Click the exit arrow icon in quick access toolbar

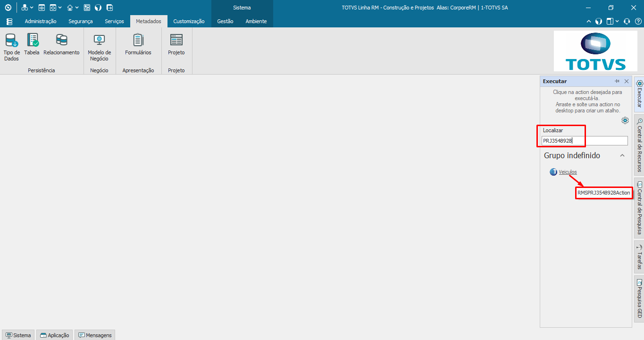[x=109, y=8]
